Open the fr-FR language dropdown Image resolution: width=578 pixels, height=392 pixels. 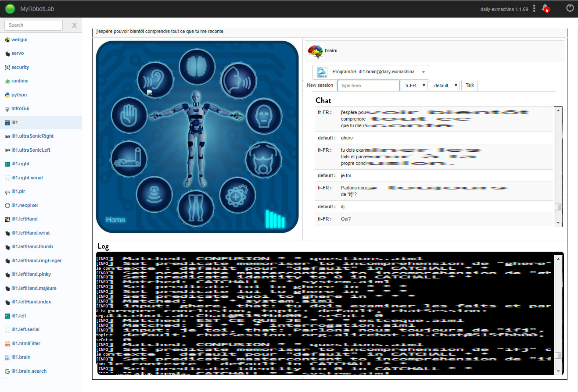click(x=413, y=86)
